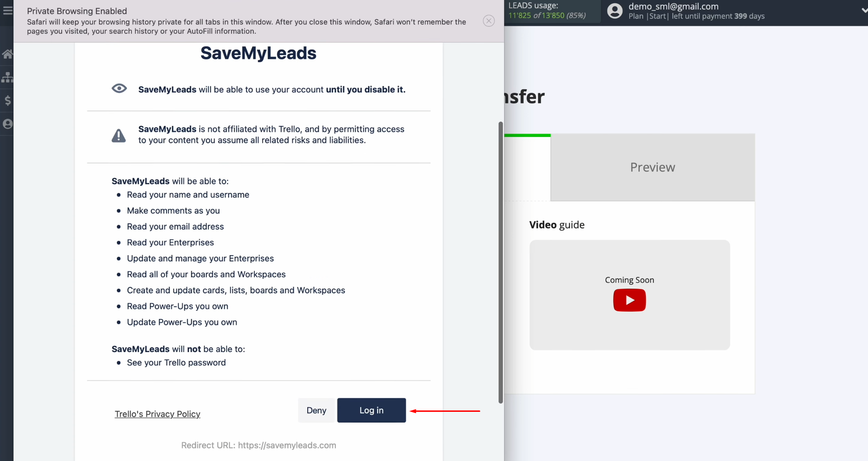
Task: Click 'Read your Enterprises' item
Action: (170, 242)
